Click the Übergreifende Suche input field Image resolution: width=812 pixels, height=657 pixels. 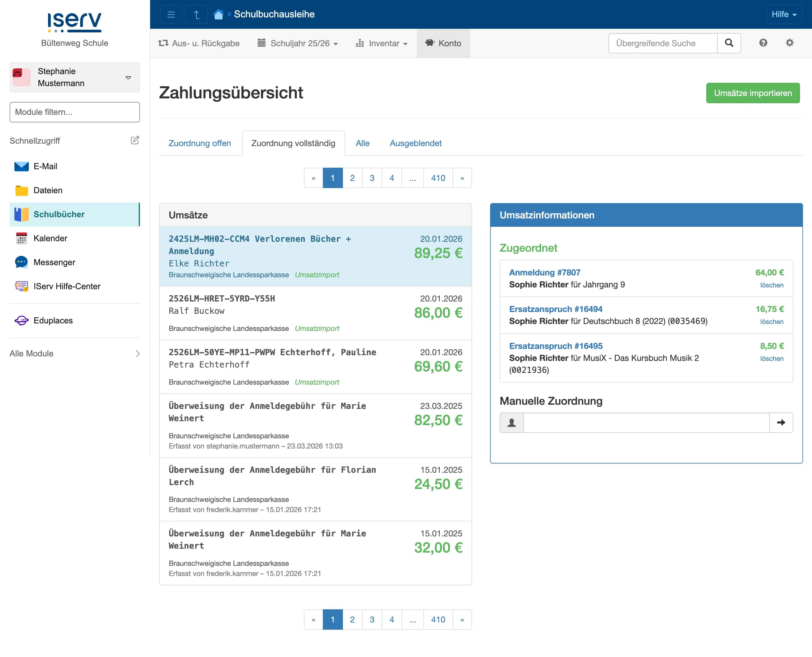click(662, 43)
